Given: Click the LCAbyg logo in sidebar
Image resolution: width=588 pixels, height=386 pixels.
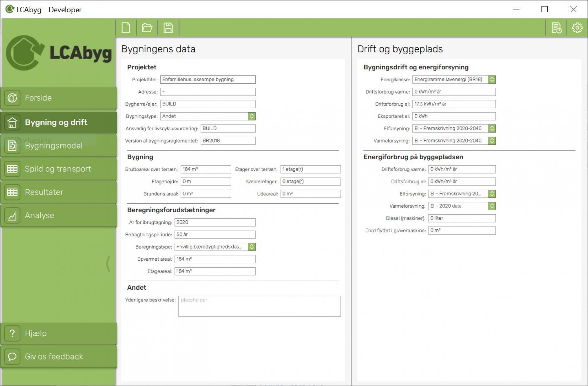Looking at the screenshot, I should click(x=59, y=53).
